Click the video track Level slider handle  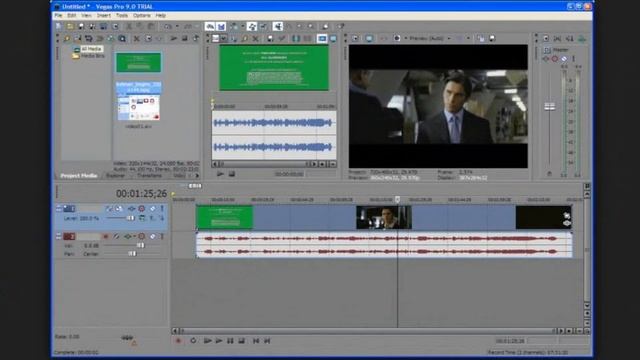click(x=130, y=218)
